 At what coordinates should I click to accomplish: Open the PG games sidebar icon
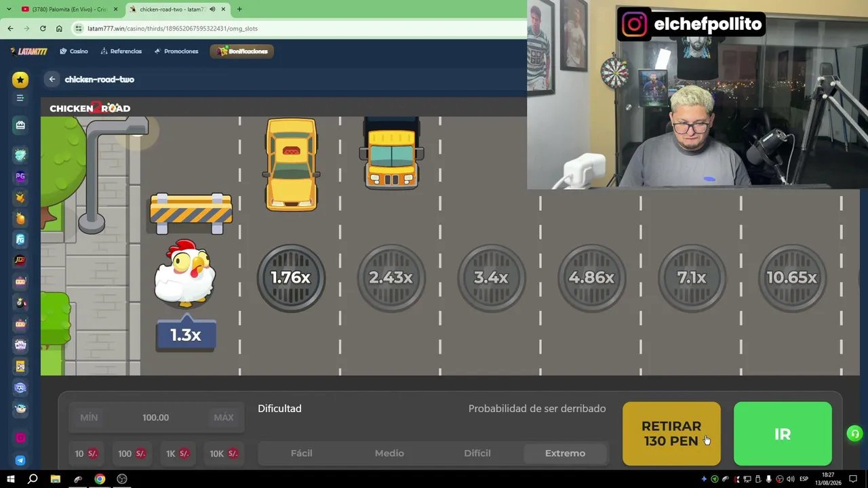(x=20, y=176)
